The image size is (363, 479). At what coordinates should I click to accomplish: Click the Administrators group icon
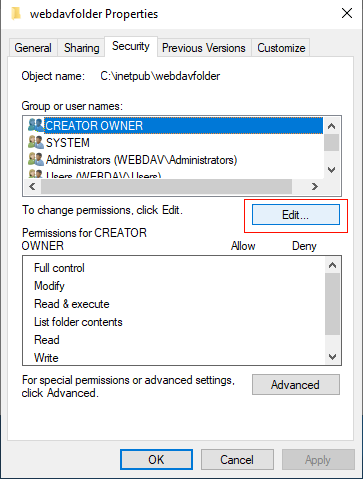[x=36, y=159]
